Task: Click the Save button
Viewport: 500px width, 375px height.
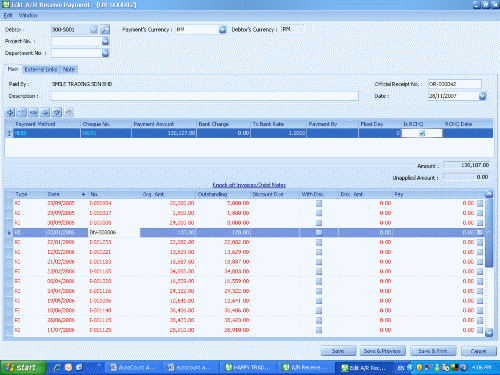Action: (338, 351)
